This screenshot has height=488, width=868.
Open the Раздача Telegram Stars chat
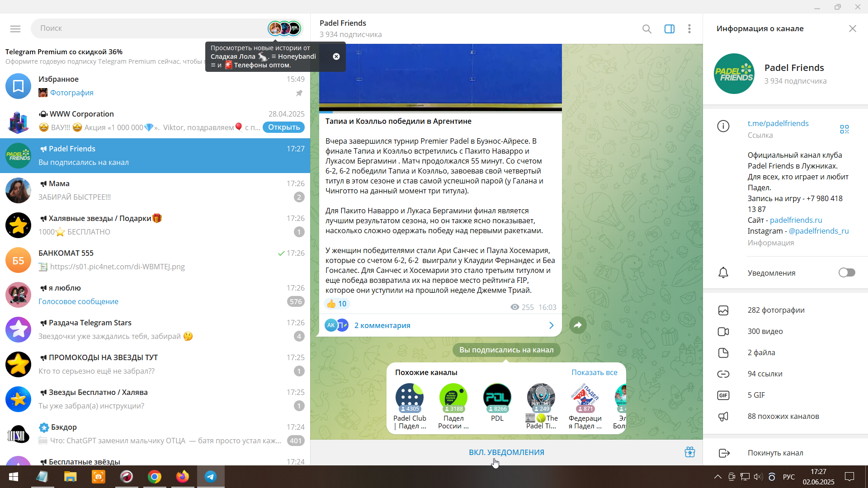155,329
